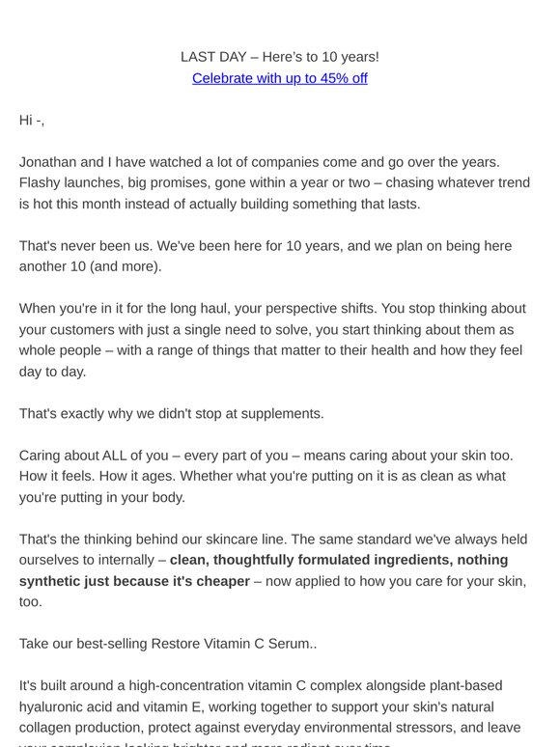This screenshot has height=747, width=560.
Task: Click the sentence 'That's never been us'
Action: (x=86, y=246)
